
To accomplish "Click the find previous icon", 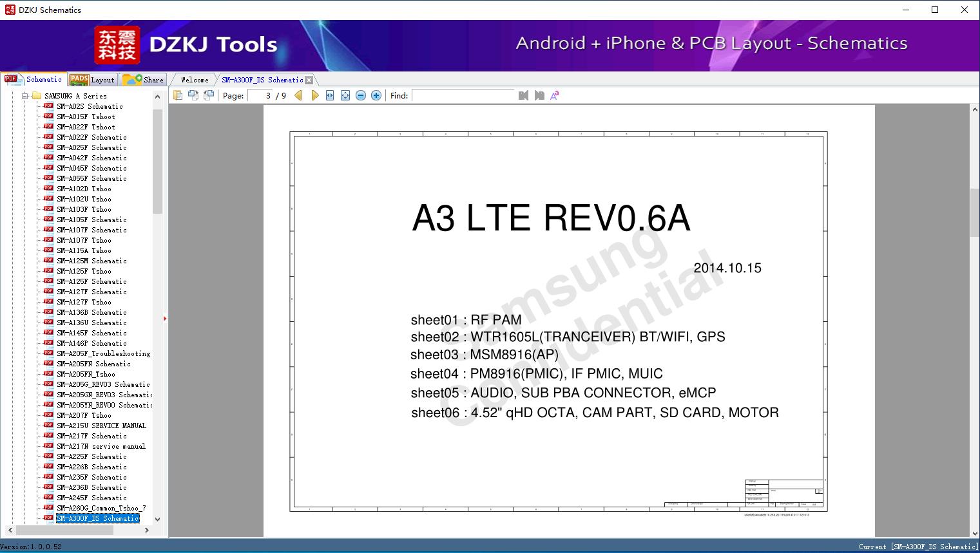I will coord(523,95).
